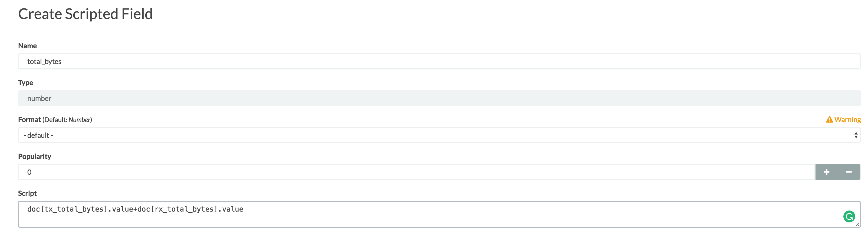Click the word Number in the Format hint

tap(80, 120)
